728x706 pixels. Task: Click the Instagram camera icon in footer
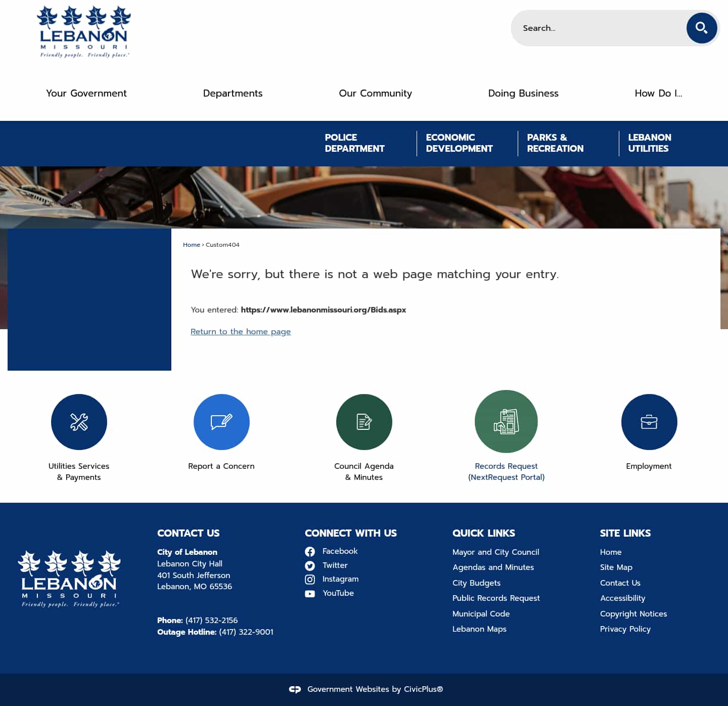(310, 580)
